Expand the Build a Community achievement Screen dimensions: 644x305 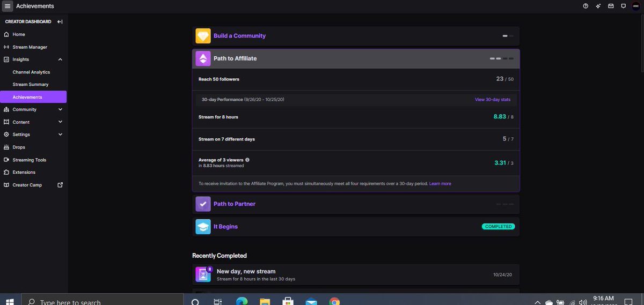tap(356, 36)
